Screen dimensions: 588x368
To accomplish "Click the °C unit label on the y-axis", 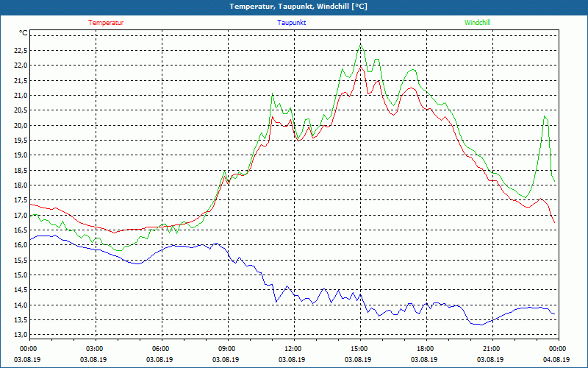I will pyautogui.click(x=24, y=33).
